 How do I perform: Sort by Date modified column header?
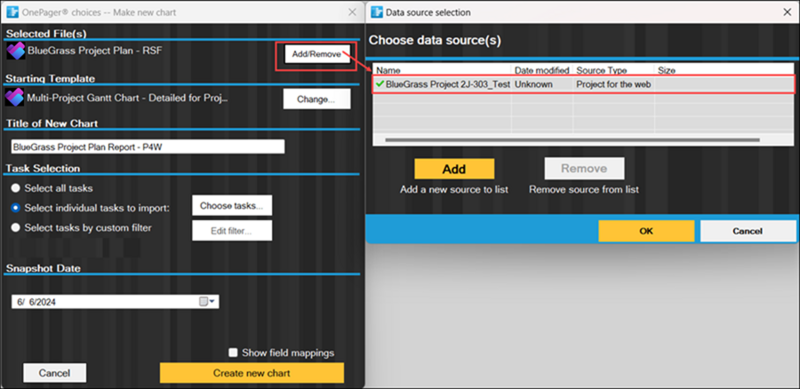[x=542, y=70]
